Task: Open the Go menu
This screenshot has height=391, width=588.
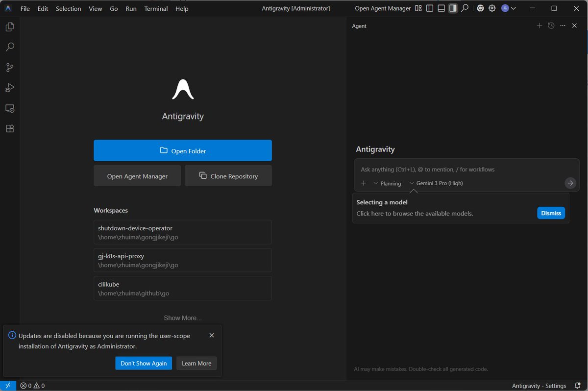Action: [114, 8]
